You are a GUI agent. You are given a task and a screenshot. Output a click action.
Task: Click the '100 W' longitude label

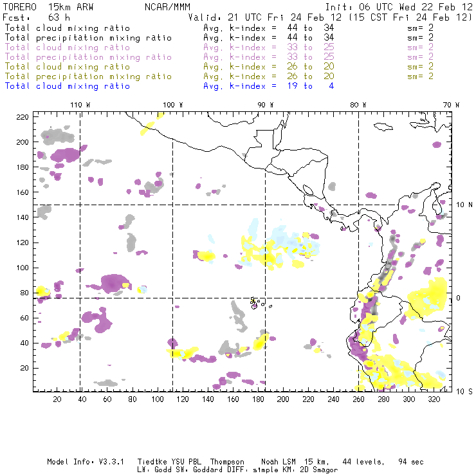click(x=173, y=105)
